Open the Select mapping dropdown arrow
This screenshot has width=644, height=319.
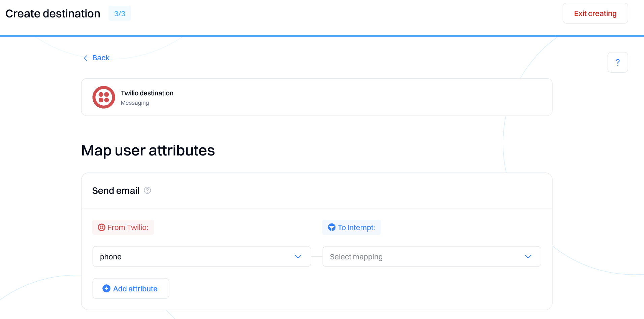click(528, 256)
